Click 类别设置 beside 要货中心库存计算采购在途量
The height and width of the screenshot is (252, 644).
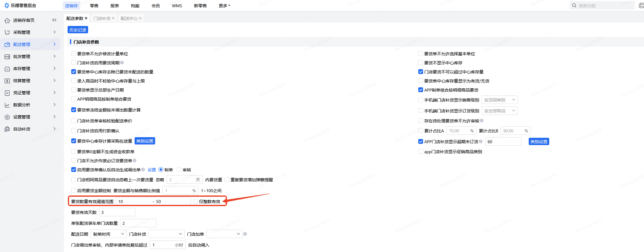tap(145, 141)
